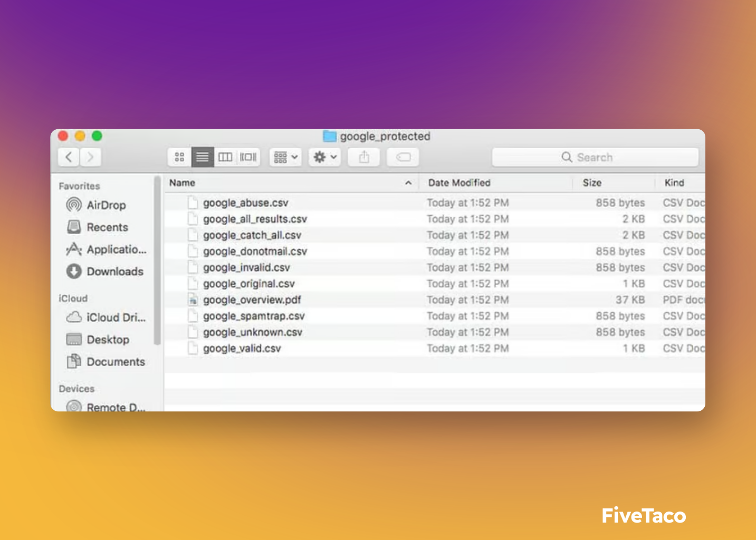Switch to icon view

pos(179,157)
